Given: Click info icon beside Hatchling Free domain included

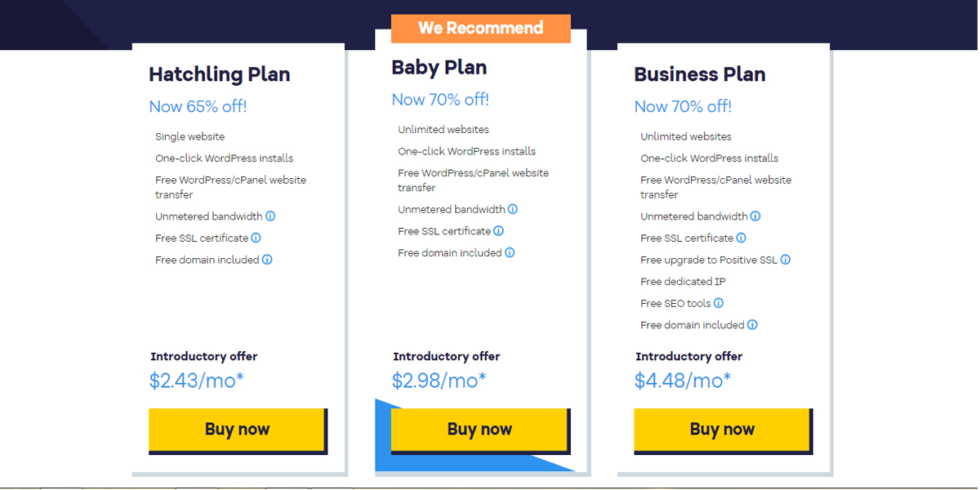Looking at the screenshot, I should pyautogui.click(x=267, y=260).
